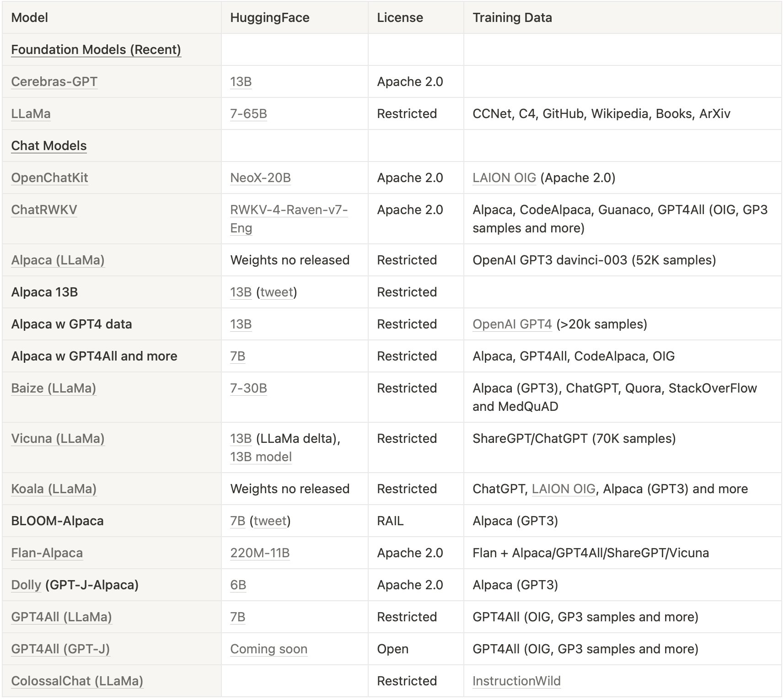Open the Alpaca (LLaMa) link

click(x=58, y=260)
